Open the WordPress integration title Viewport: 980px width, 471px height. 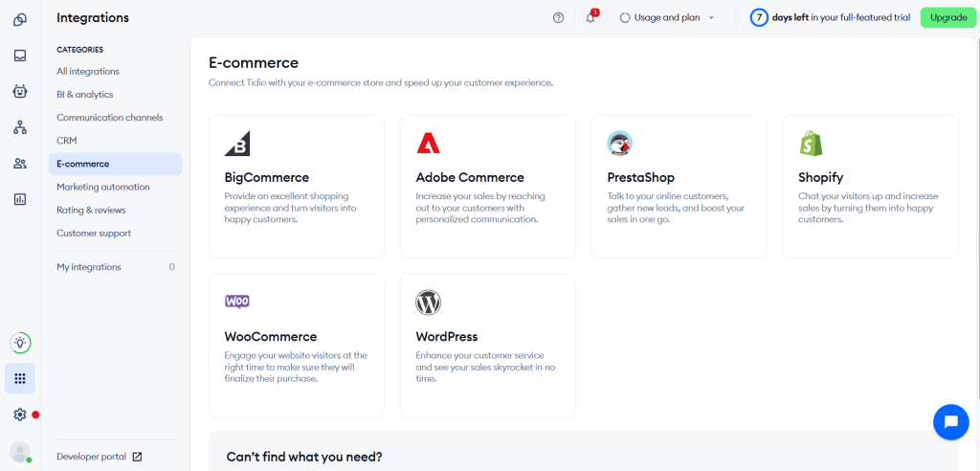447,337
